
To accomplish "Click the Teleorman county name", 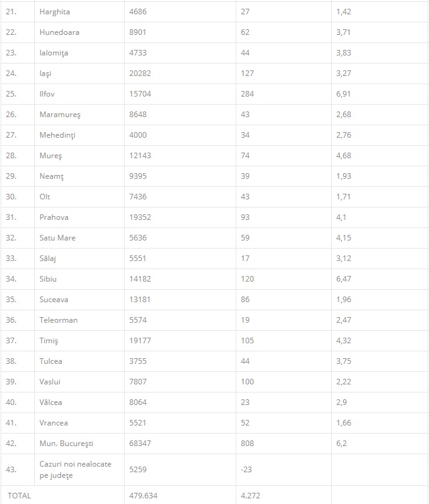I will tap(59, 320).
